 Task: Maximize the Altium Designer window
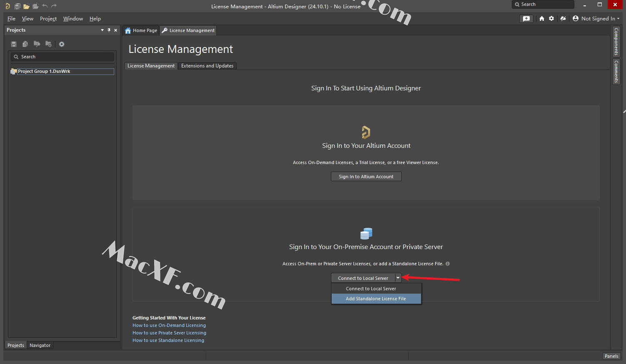600,5
